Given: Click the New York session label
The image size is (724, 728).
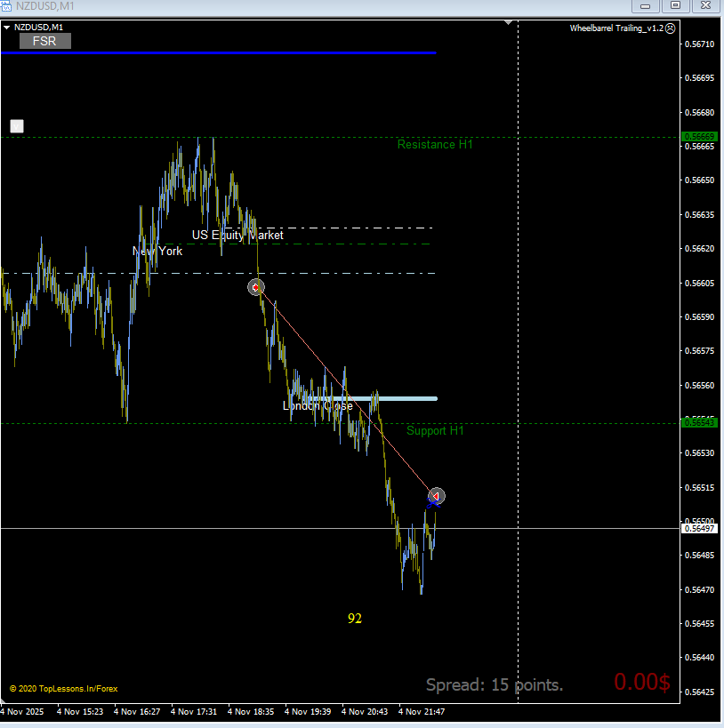Looking at the screenshot, I should coord(157,252).
